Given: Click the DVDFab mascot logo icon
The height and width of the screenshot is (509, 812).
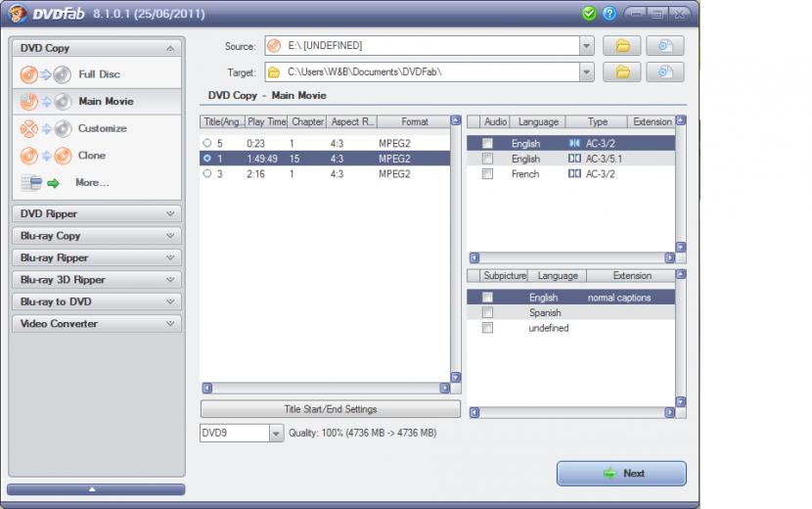Looking at the screenshot, I should coord(17,14).
